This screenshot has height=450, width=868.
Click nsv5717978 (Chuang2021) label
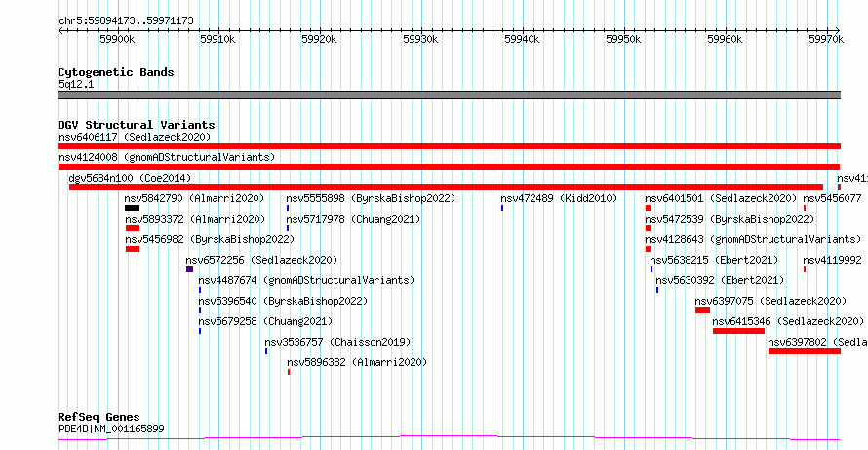(x=353, y=219)
